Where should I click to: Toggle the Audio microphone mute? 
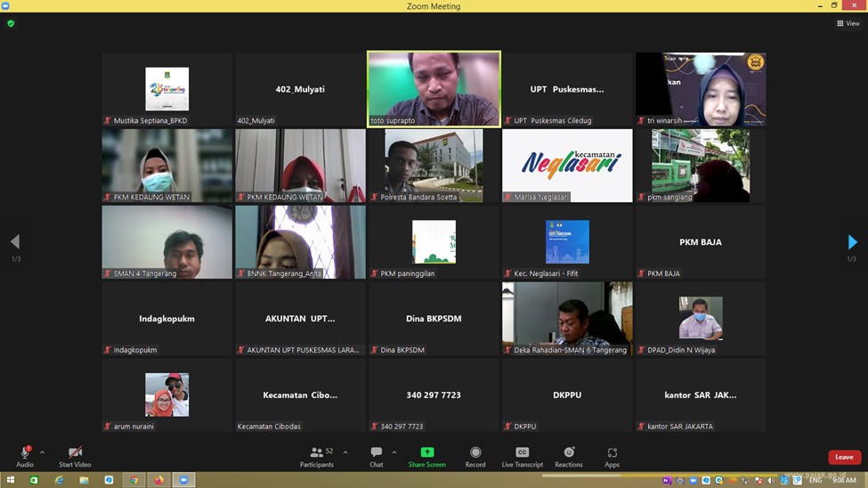25,455
